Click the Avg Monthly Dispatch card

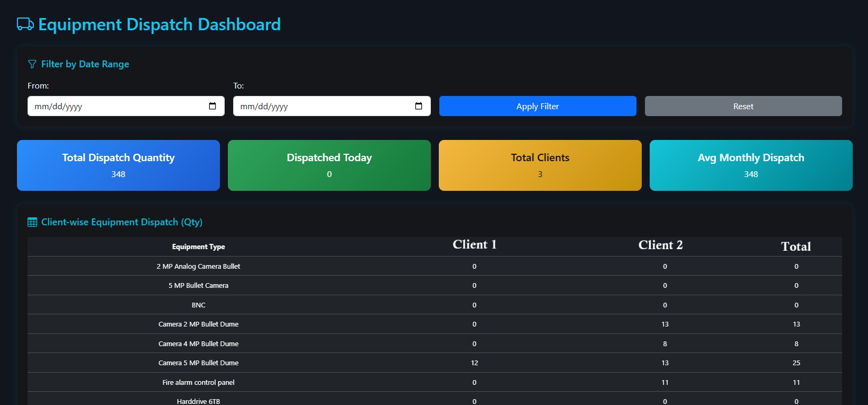tap(751, 165)
